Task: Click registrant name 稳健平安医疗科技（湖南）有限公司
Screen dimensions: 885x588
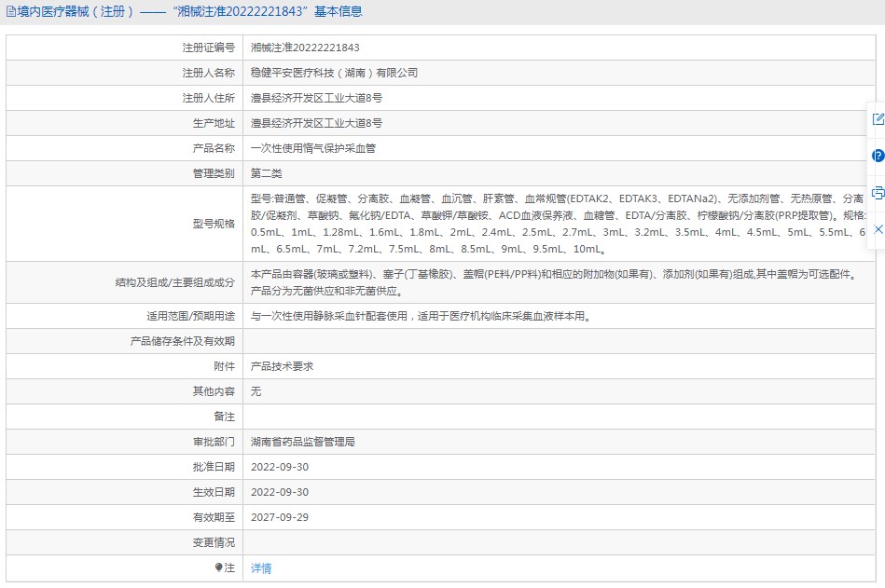Action: (334, 73)
